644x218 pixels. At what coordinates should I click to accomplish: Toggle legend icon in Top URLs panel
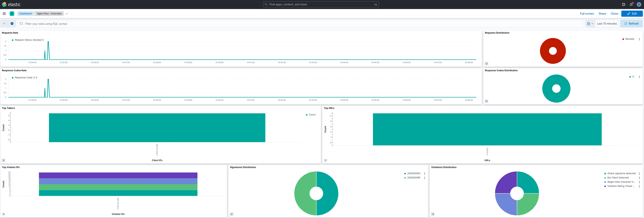[x=326, y=160]
